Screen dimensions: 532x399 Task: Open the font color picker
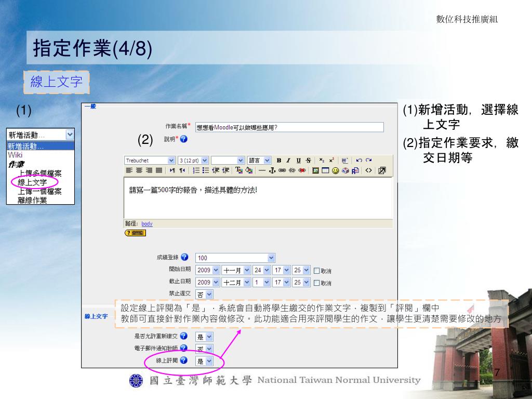click(x=239, y=170)
